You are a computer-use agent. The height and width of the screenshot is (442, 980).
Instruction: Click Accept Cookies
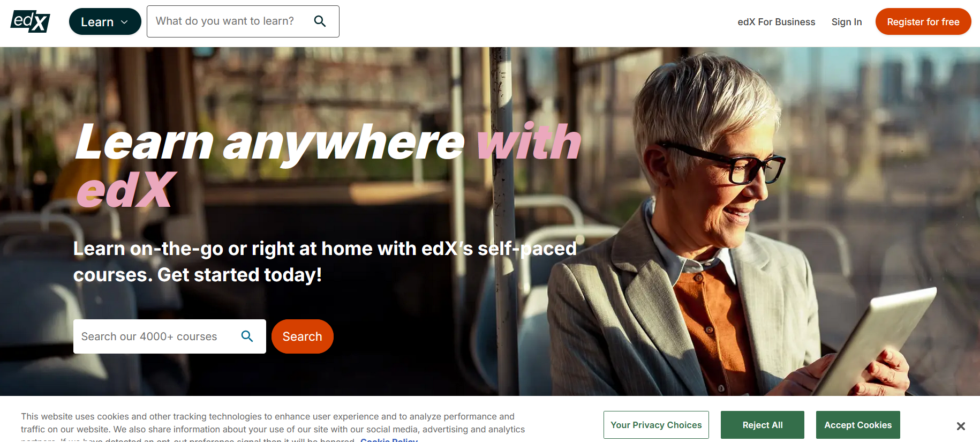click(x=858, y=425)
